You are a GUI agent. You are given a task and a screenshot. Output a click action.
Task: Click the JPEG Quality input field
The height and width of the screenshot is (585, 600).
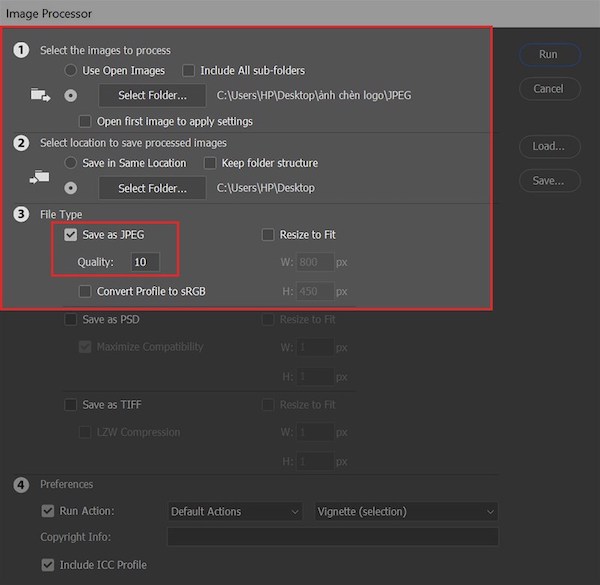143,262
